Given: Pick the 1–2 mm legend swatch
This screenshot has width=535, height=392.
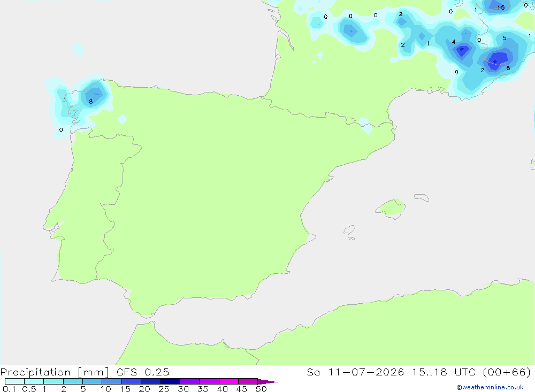Looking at the screenshot, I should [x=53, y=381].
